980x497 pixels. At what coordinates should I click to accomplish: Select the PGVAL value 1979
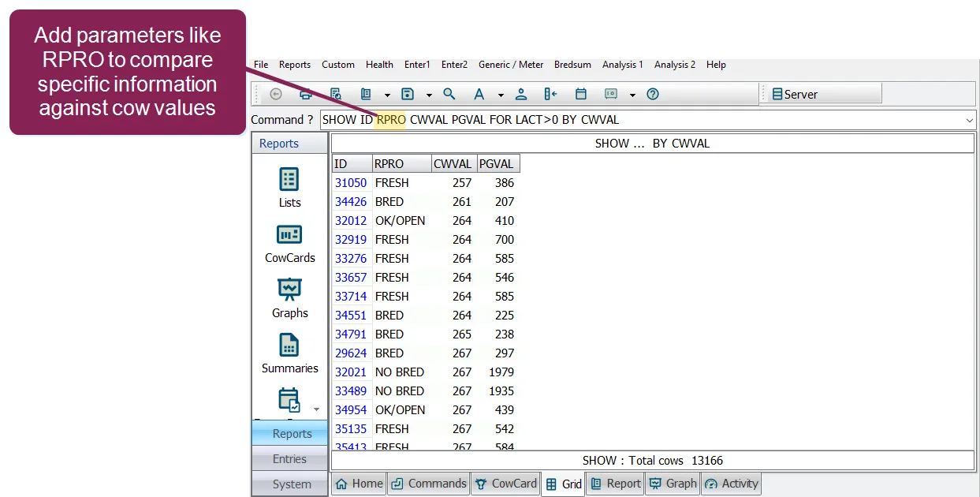point(501,372)
